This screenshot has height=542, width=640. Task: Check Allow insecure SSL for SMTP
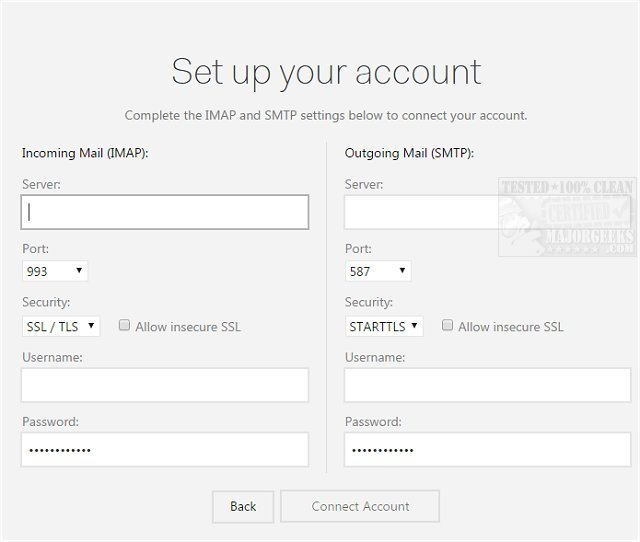448,326
